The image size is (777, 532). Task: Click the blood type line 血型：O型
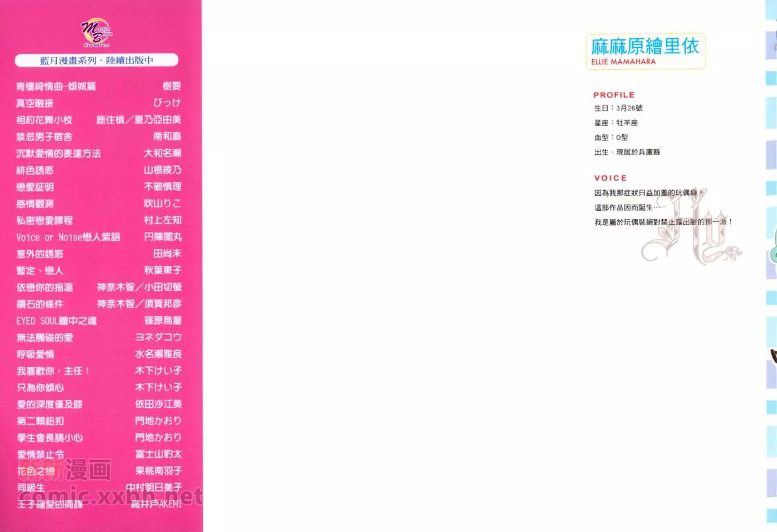click(611, 138)
